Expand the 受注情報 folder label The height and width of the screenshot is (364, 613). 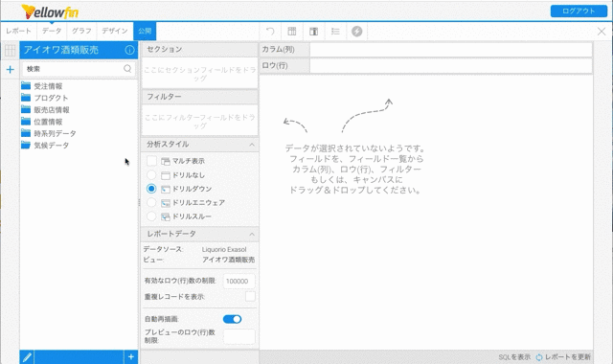click(x=48, y=86)
